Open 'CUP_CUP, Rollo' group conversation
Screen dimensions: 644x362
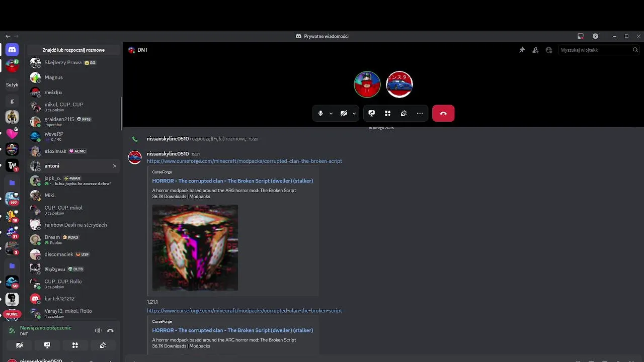(x=73, y=284)
